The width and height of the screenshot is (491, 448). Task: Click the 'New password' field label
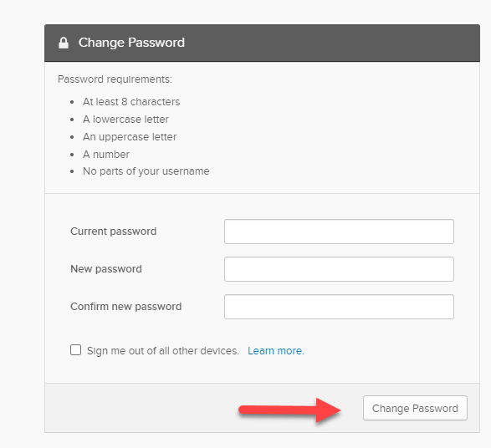(x=106, y=269)
